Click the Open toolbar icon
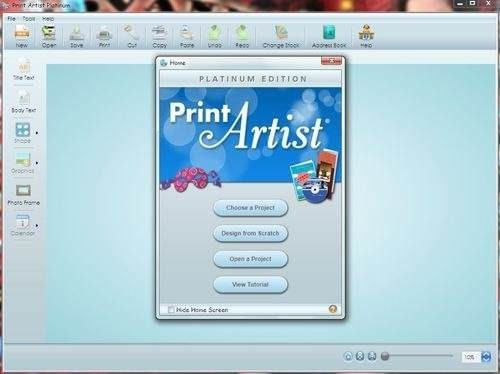 tap(49, 36)
